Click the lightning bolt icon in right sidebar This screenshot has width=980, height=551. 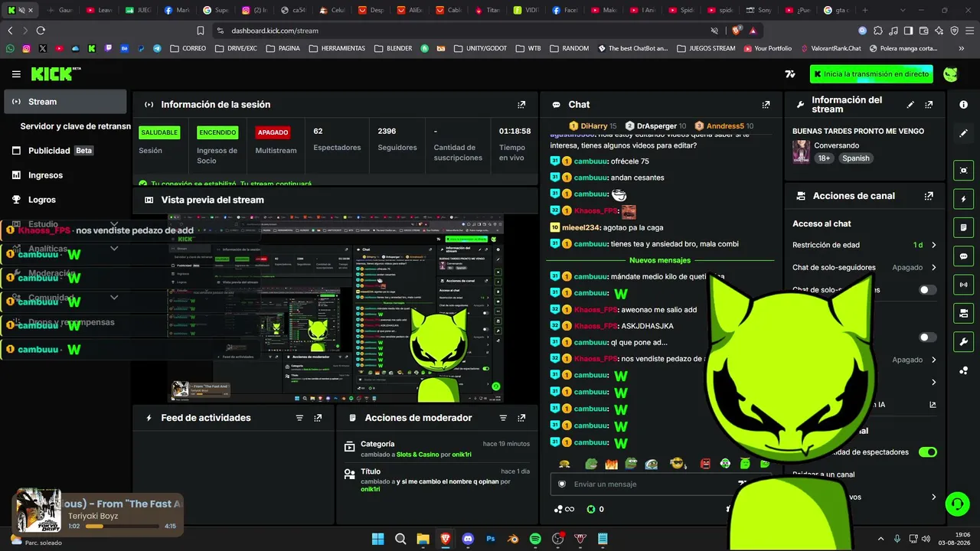point(963,199)
